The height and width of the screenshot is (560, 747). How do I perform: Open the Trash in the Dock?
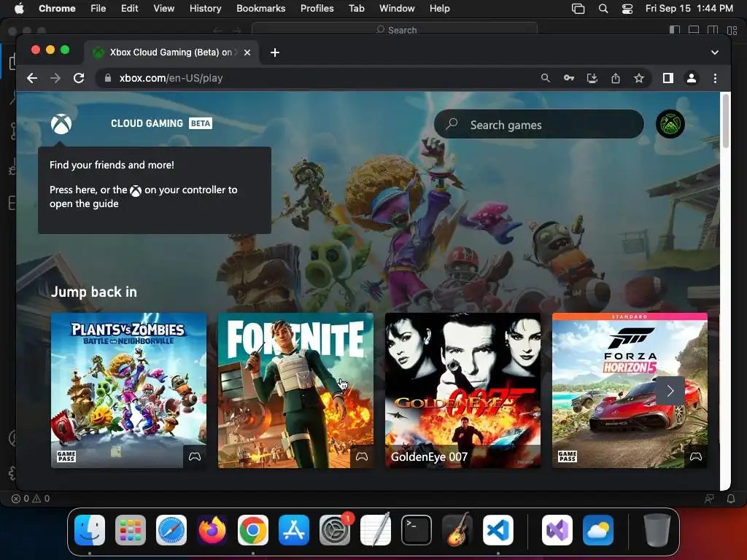click(x=657, y=530)
